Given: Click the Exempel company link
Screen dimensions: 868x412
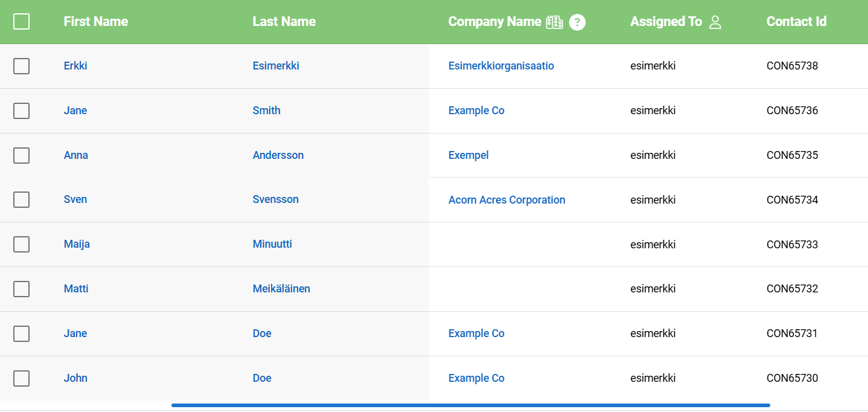Looking at the screenshot, I should click(468, 155).
